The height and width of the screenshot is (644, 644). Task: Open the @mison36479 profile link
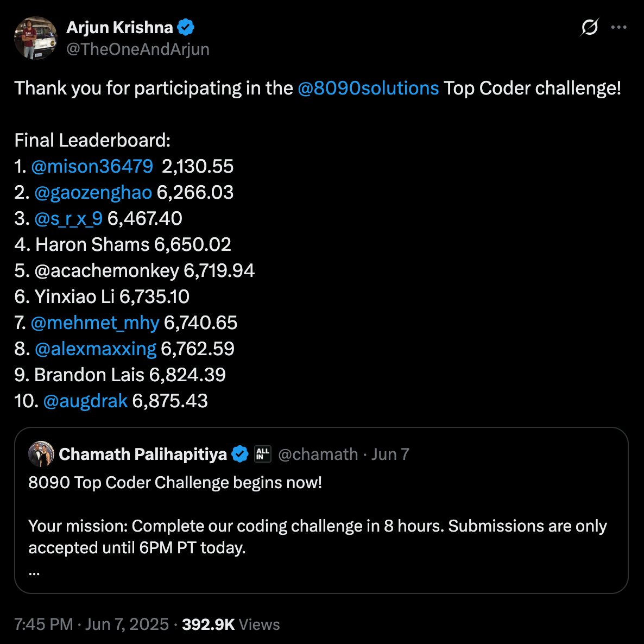click(92, 166)
